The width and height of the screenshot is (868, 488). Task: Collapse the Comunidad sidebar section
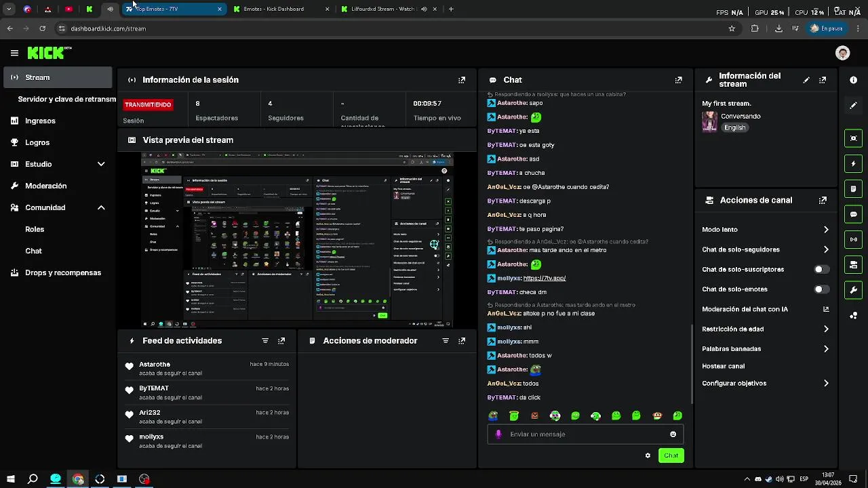point(101,207)
